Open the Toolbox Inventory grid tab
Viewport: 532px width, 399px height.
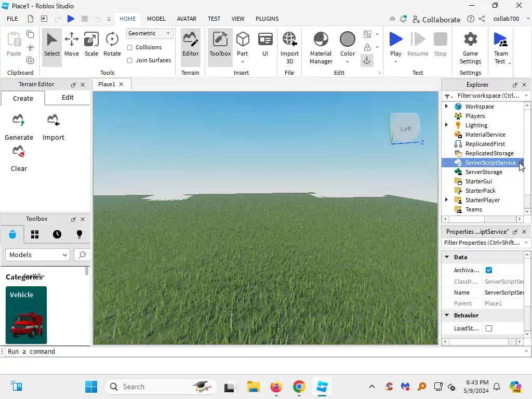35,234
